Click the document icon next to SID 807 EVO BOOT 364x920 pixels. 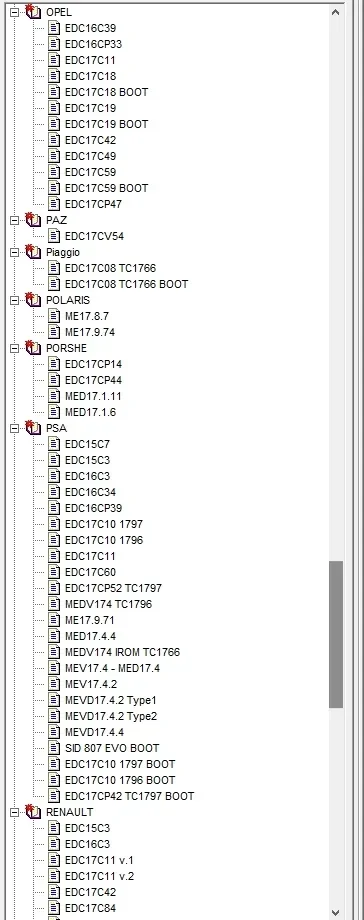pyautogui.click(x=54, y=748)
